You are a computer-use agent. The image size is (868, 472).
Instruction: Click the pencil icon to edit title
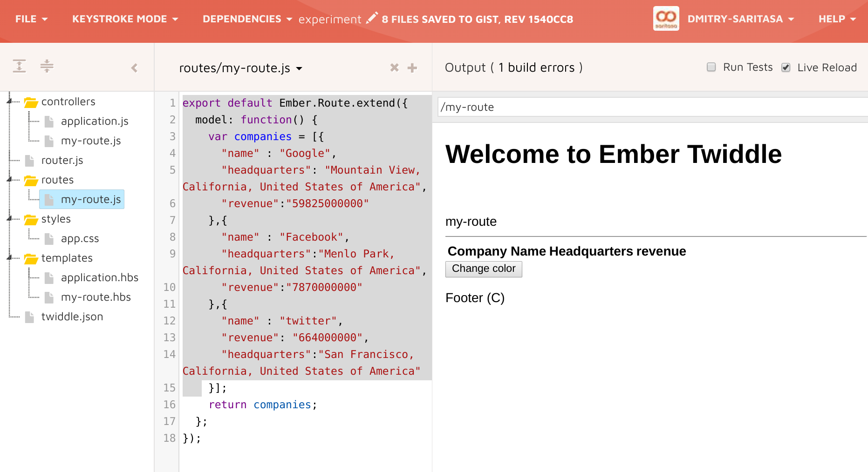[x=371, y=18]
